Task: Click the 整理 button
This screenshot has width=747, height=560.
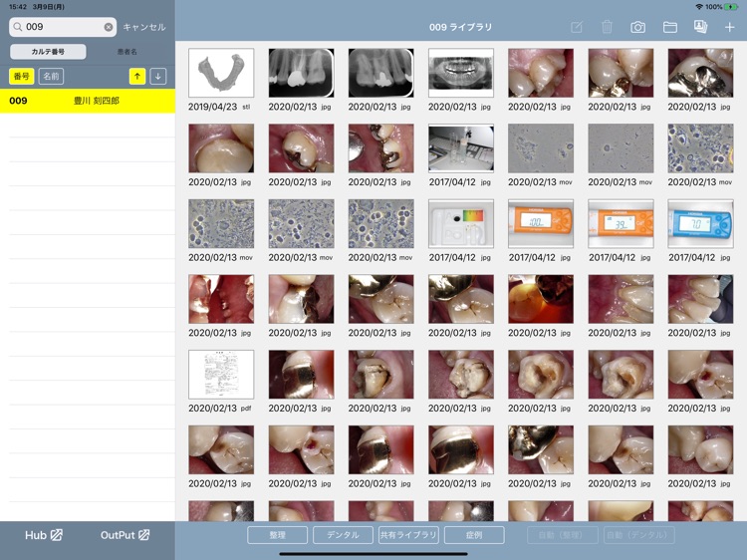Action: [x=277, y=535]
